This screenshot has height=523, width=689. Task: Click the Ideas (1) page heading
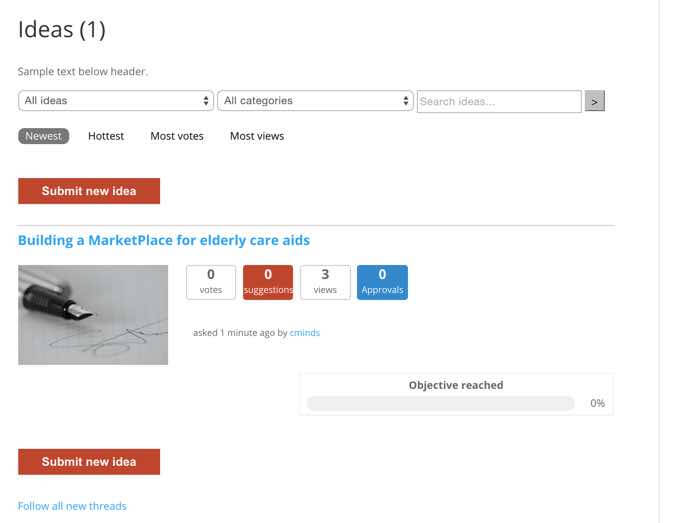(x=62, y=30)
